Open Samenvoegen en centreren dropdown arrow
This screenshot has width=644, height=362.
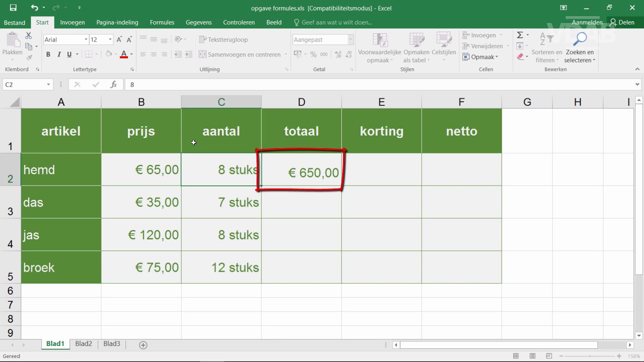pos(285,54)
